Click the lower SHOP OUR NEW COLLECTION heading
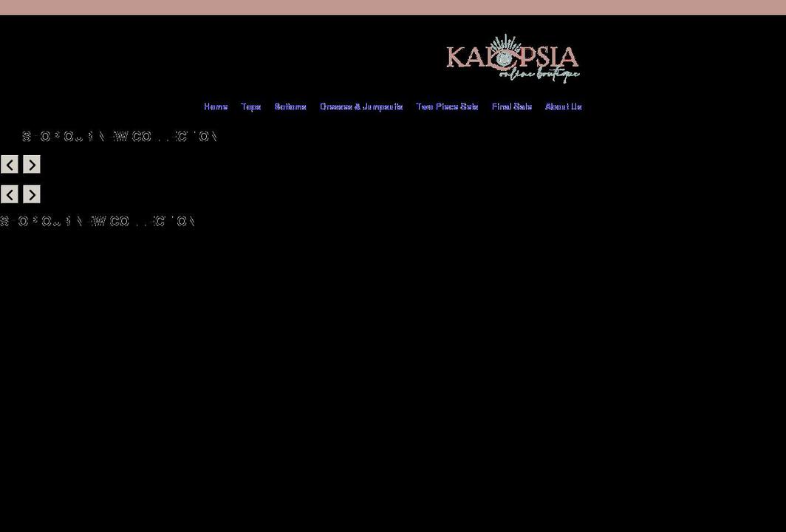The image size is (786, 532). pyautogui.click(x=98, y=220)
